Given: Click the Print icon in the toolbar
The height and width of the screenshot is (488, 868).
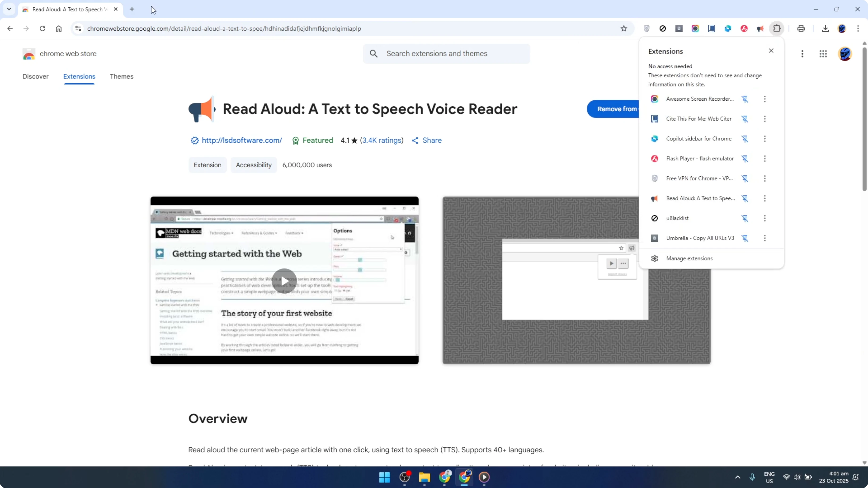Looking at the screenshot, I should 801,29.
